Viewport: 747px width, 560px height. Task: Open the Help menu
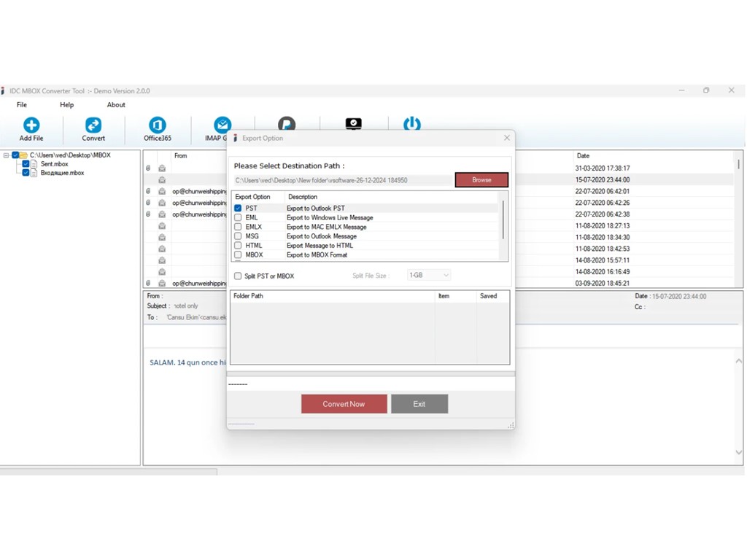66,105
